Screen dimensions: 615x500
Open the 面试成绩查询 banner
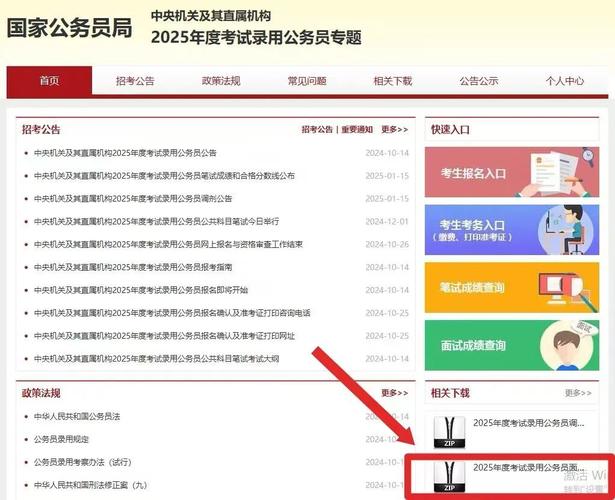(512, 345)
